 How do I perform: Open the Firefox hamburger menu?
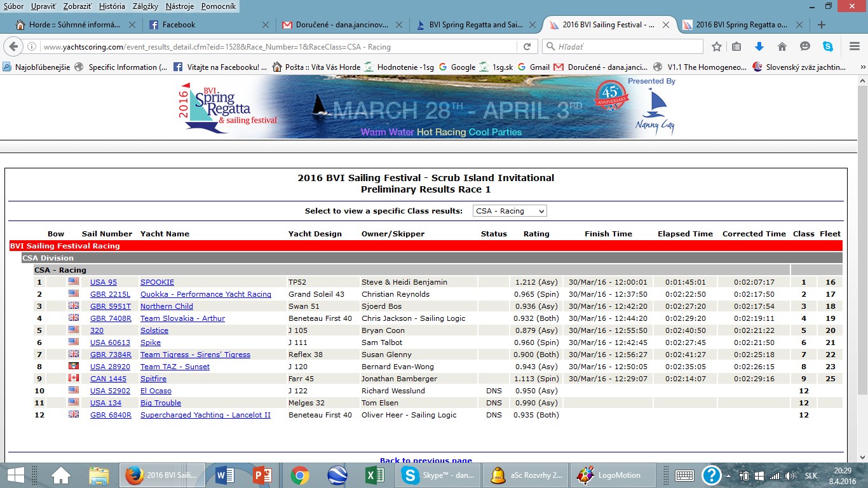pos(855,46)
